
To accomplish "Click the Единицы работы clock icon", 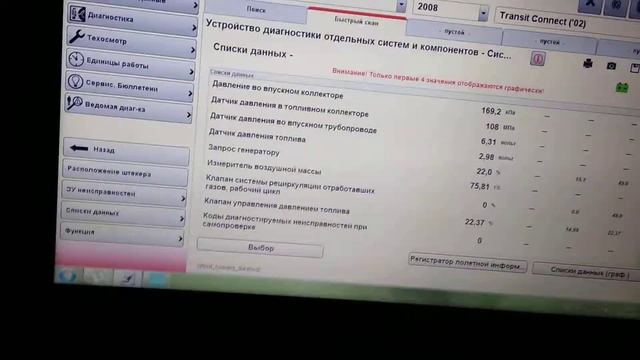I will click(76, 59).
